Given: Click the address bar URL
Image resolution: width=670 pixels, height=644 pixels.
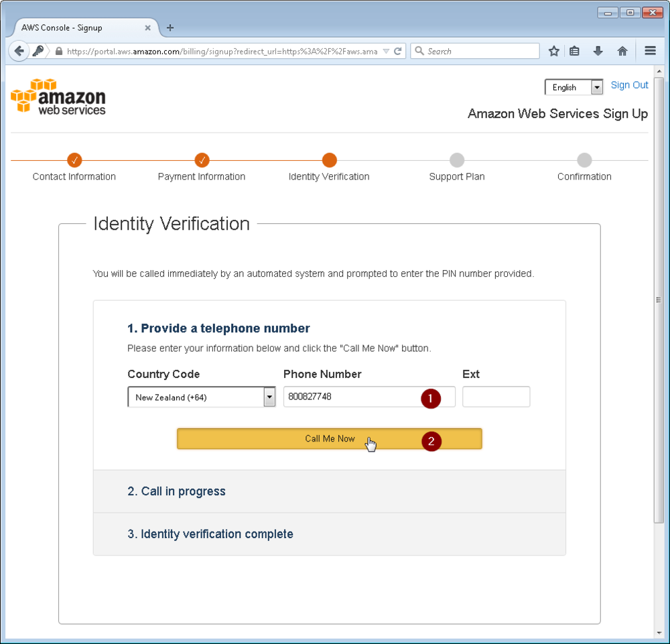Looking at the screenshot, I should (x=222, y=52).
